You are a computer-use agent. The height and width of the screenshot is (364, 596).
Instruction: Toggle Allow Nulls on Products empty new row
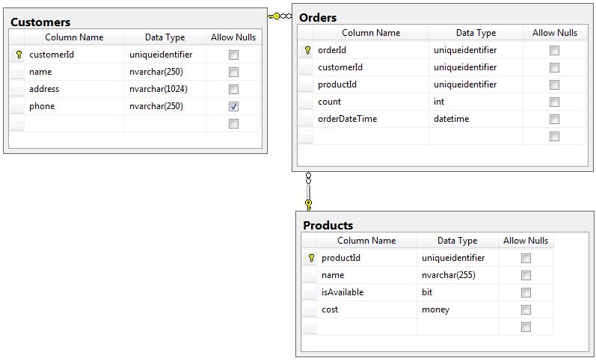coord(526,327)
